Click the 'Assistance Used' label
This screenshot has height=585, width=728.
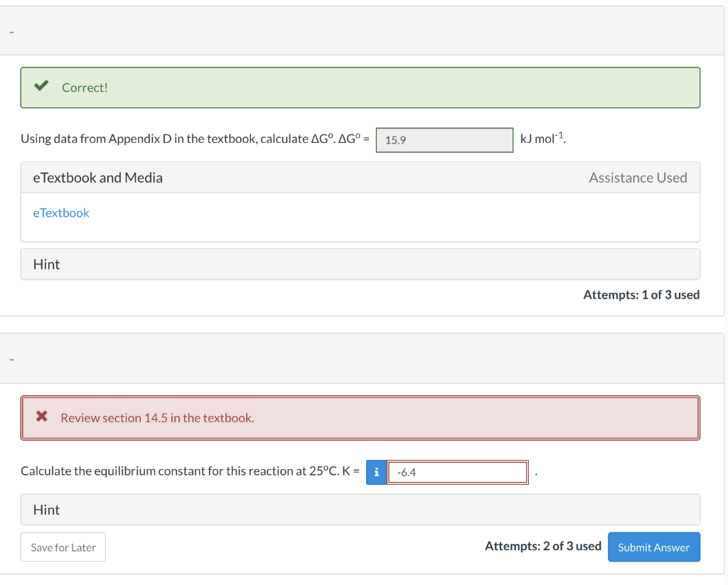638,178
